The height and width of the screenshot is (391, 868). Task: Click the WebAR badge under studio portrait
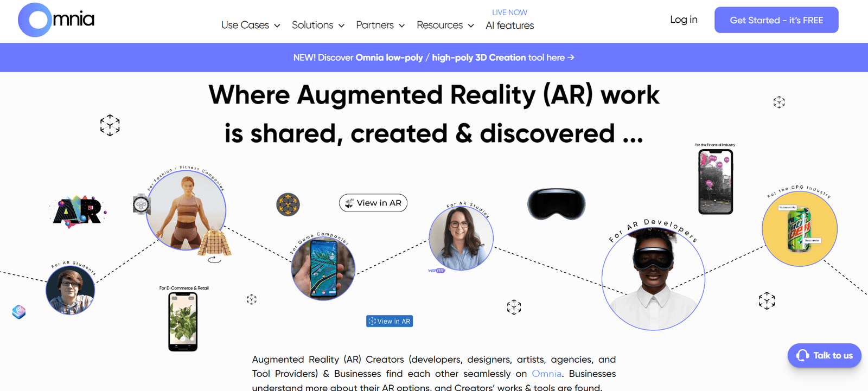pos(436,271)
